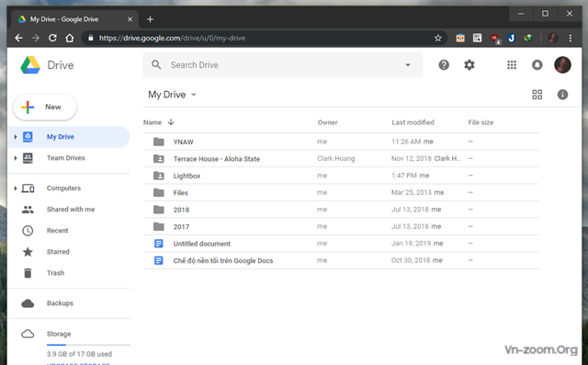Open notifications bell icon
The image size is (588, 365).
click(x=537, y=65)
